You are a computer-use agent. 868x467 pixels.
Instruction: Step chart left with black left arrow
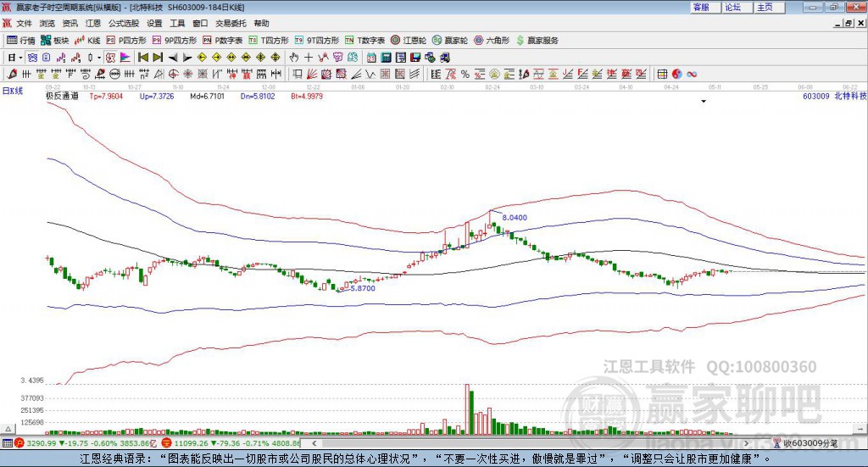click(x=173, y=58)
